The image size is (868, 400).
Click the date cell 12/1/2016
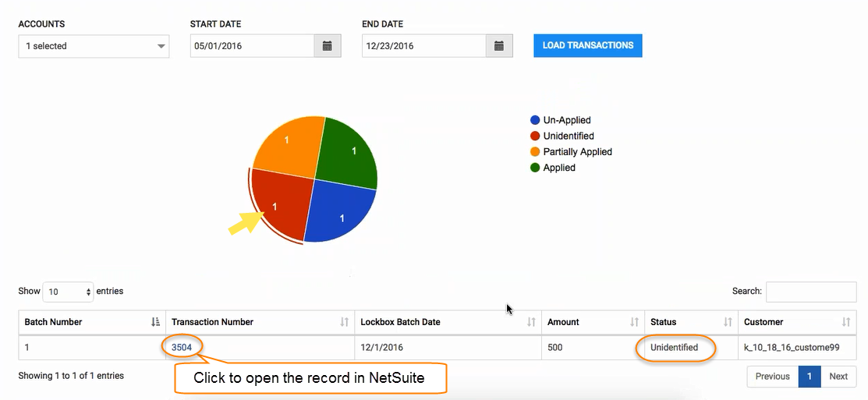pyautogui.click(x=448, y=348)
